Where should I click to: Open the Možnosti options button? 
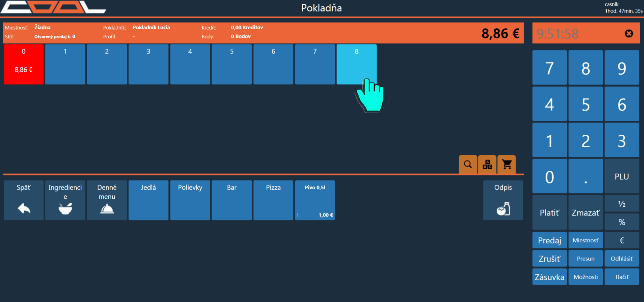click(585, 277)
